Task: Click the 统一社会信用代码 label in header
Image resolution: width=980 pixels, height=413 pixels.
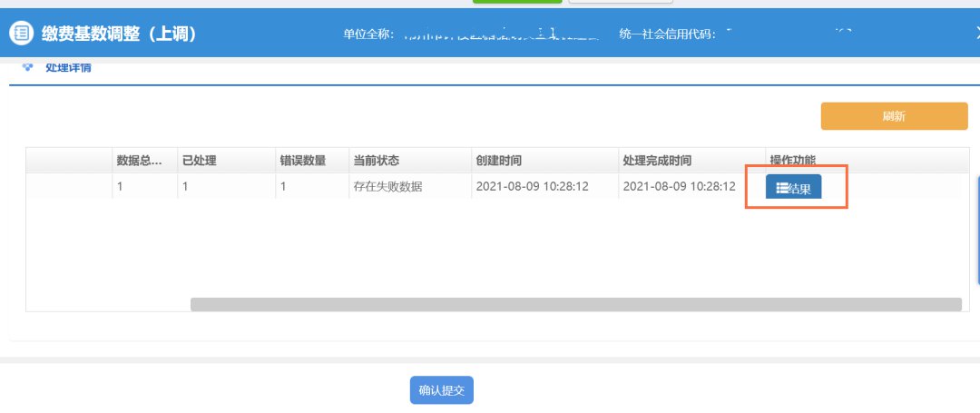Action: [667, 34]
